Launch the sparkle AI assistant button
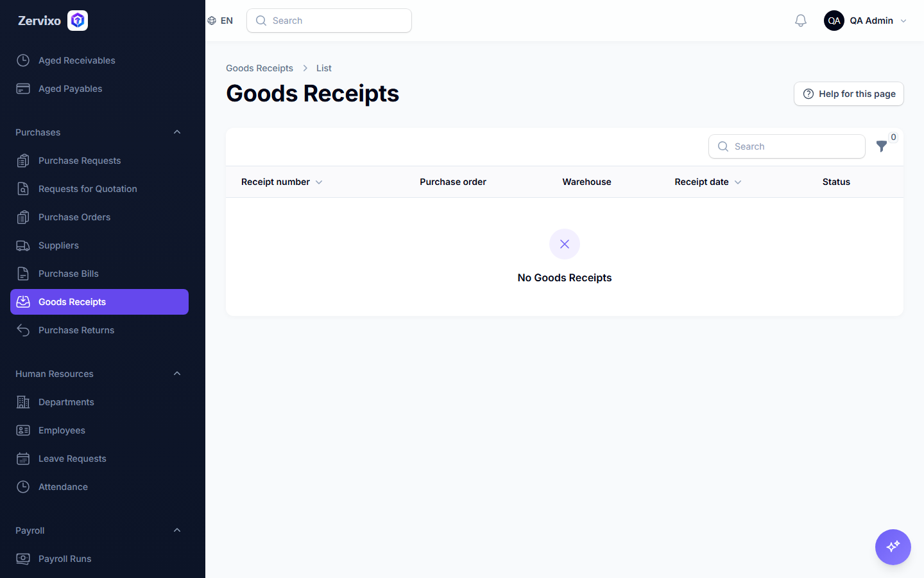This screenshot has height=578, width=924. point(893,547)
